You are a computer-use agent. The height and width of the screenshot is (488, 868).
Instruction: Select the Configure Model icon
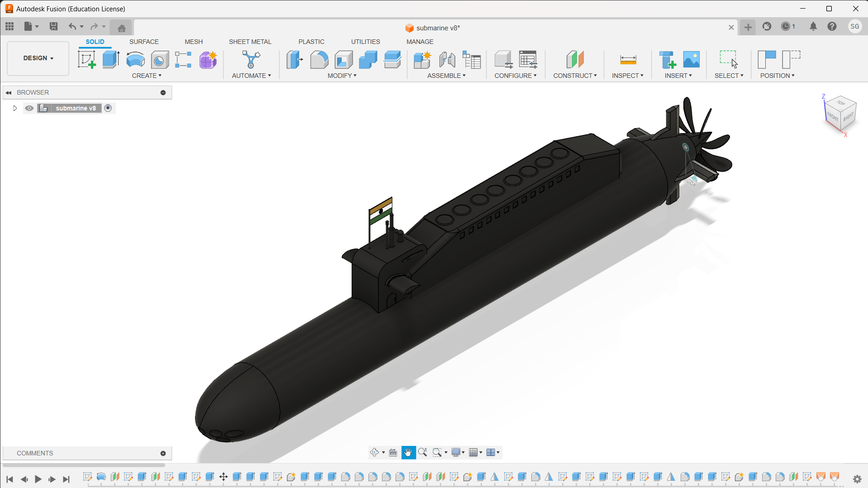pos(503,59)
